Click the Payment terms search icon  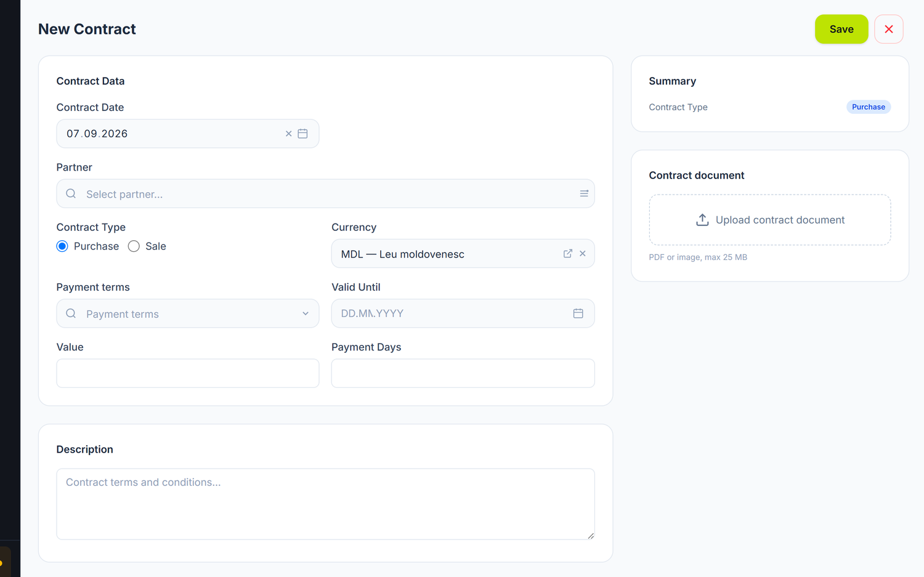coord(71,313)
